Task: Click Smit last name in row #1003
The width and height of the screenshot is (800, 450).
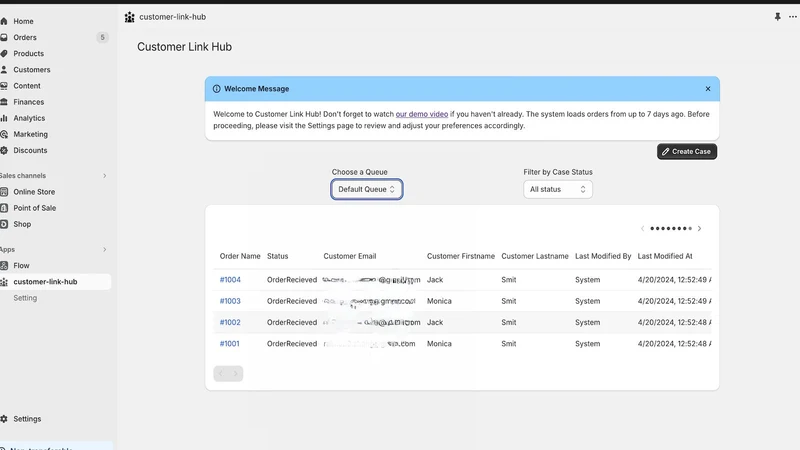Action: [x=509, y=301]
